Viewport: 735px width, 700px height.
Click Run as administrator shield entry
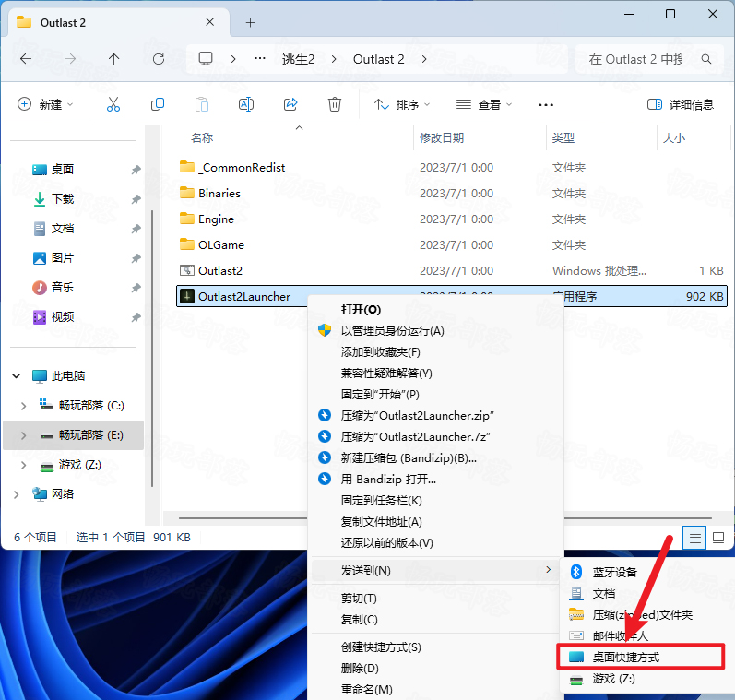tap(392, 331)
